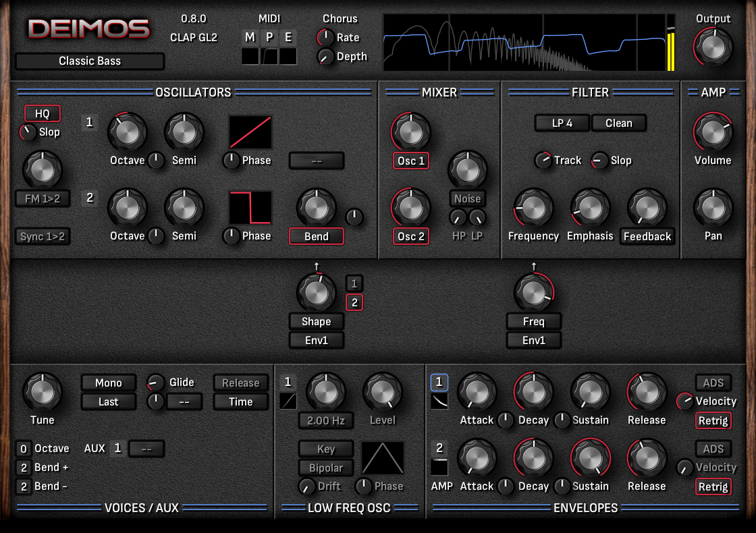Toggle LFO Key sync

click(x=326, y=449)
